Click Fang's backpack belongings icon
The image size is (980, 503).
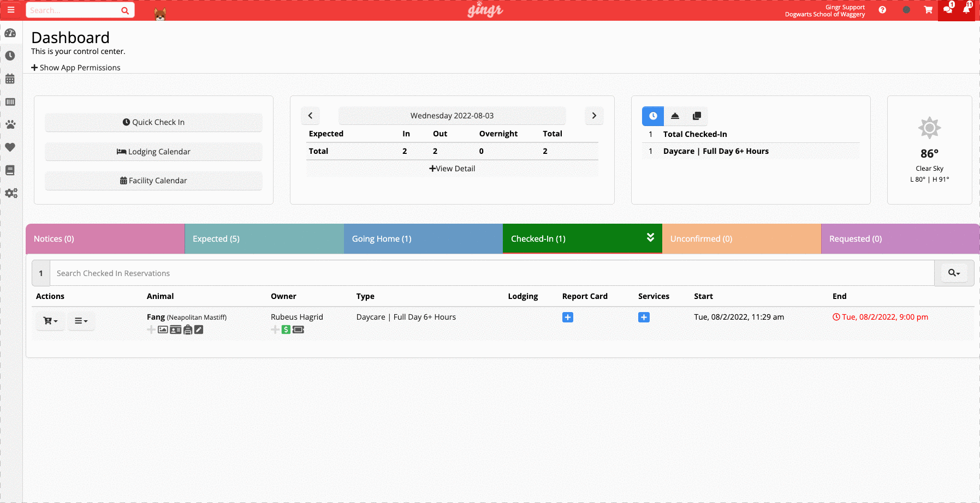coord(188,330)
